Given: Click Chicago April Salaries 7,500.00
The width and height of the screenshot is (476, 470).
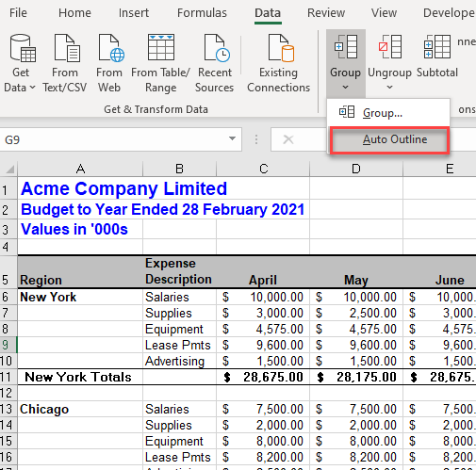Looking at the screenshot, I should pos(263,409).
